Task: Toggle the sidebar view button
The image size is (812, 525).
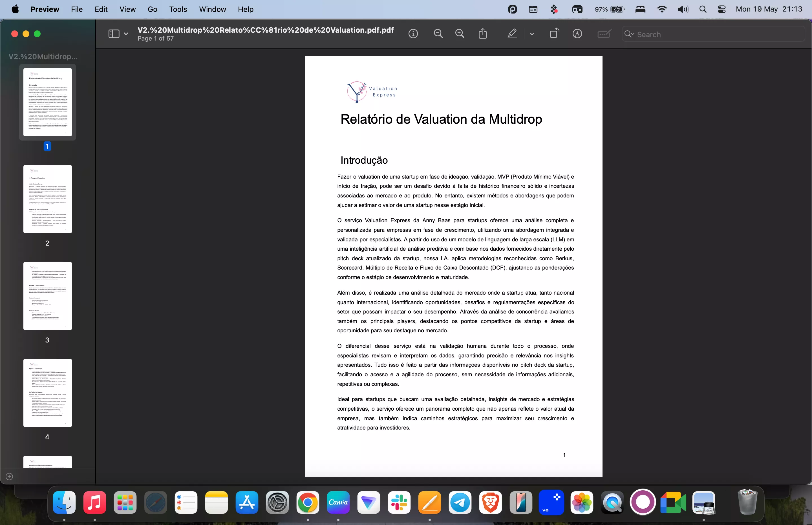Action: [114, 34]
